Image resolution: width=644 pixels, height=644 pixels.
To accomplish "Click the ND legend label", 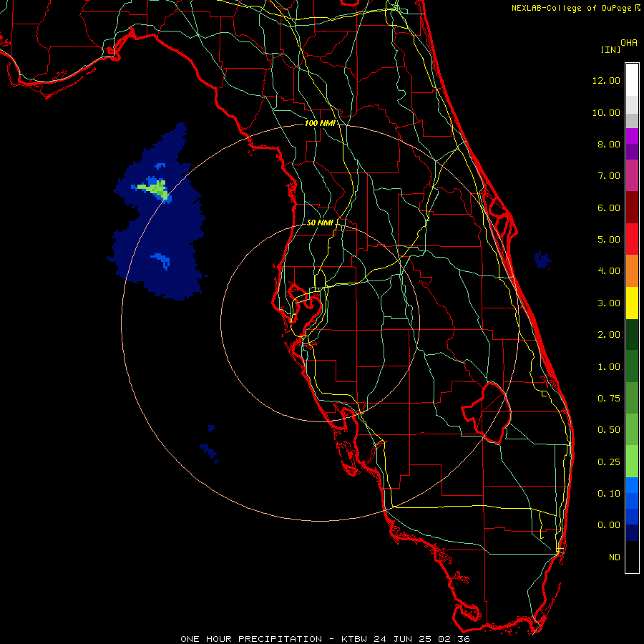I will (615, 557).
